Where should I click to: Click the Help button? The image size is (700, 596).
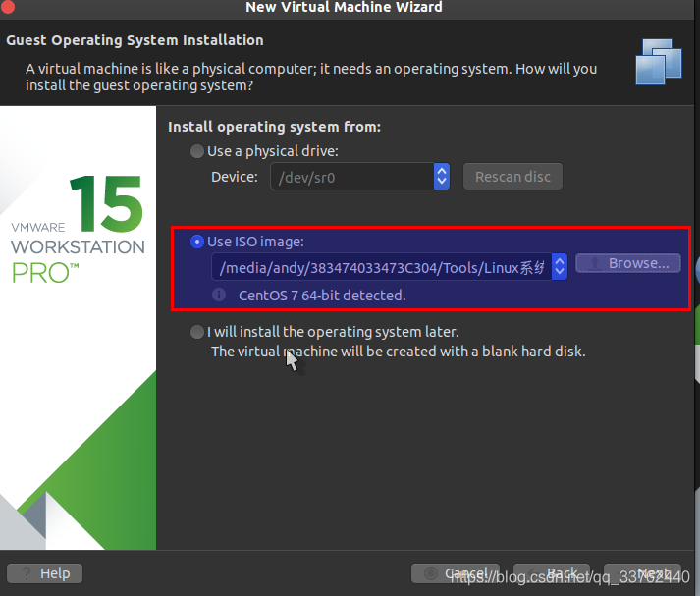click(x=44, y=573)
